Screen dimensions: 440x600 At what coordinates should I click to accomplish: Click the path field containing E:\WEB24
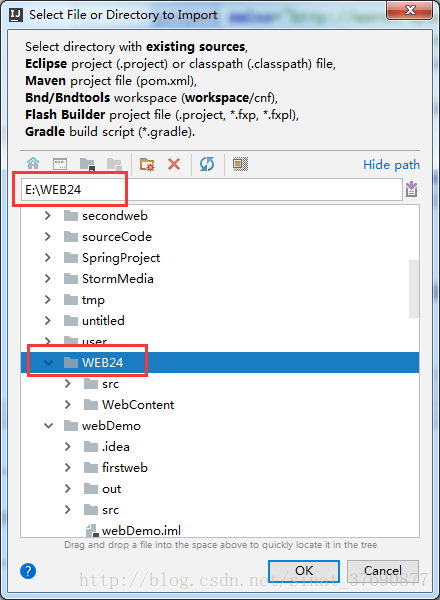click(212, 189)
